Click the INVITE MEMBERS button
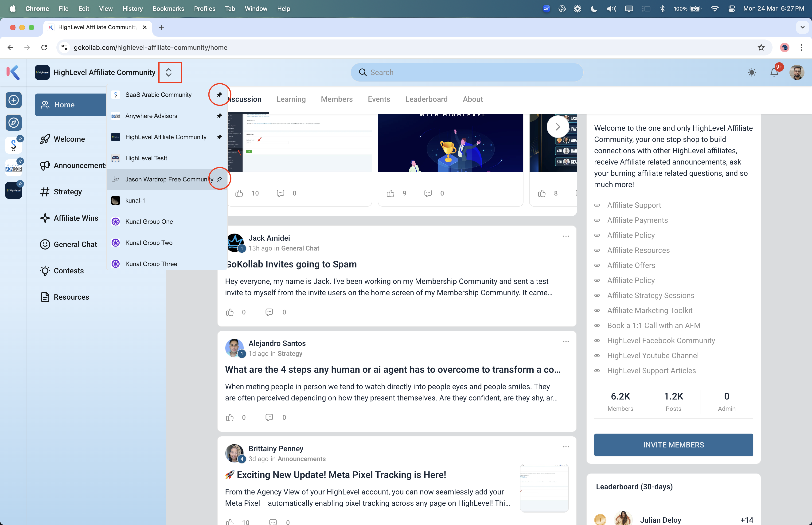This screenshot has height=525, width=812. coord(673,445)
